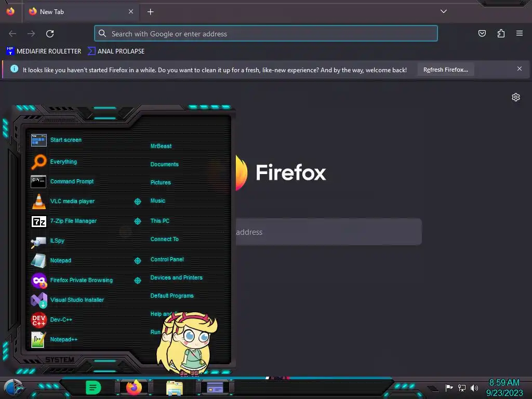Click the Forward navigation arrow
The image size is (532, 399).
(31, 34)
